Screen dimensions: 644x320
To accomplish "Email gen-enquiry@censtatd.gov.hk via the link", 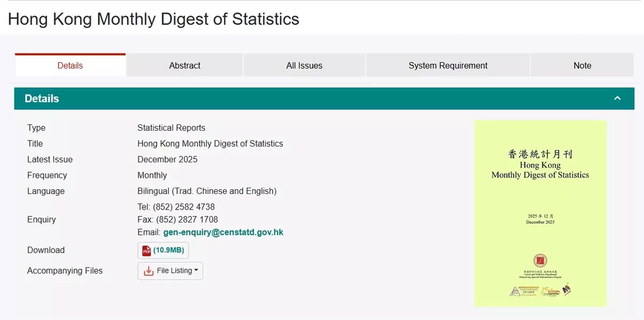I will 223,233.
